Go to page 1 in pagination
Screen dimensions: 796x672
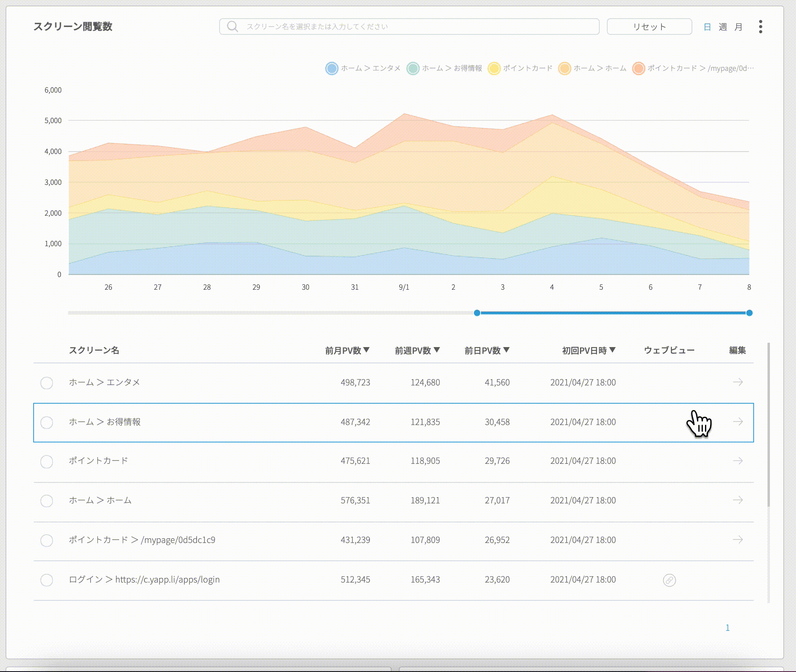[727, 628]
